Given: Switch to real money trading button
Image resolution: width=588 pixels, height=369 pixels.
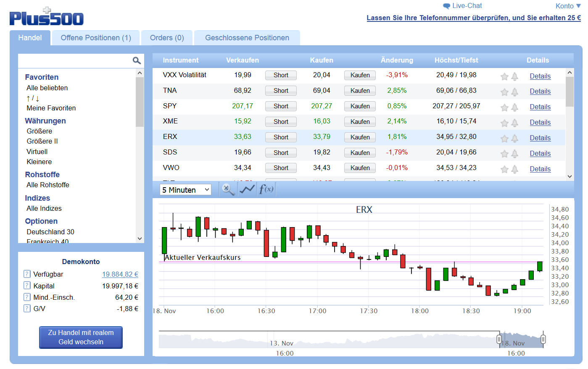Looking at the screenshot, I should [81, 337].
